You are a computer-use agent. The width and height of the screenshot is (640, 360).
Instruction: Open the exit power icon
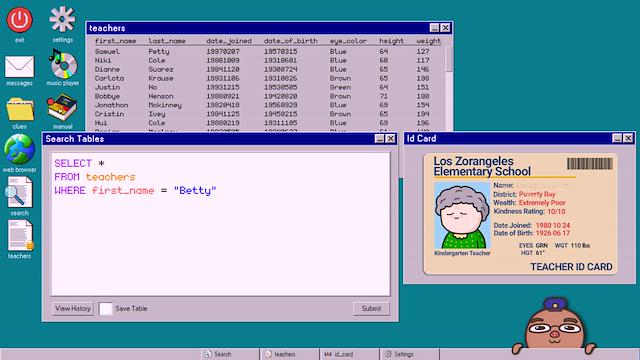point(19,20)
